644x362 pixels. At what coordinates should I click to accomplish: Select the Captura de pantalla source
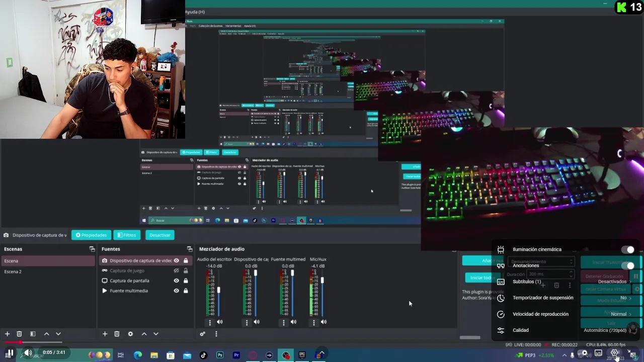[x=129, y=281]
